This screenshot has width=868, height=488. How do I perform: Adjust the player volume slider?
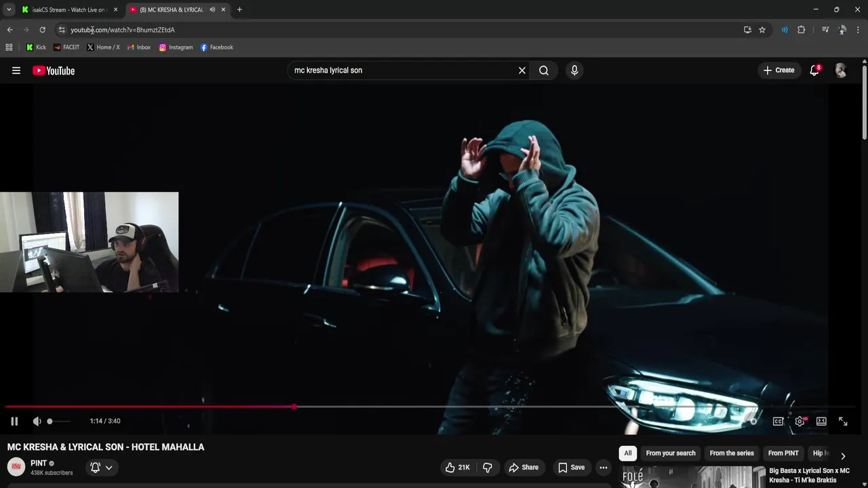(58, 421)
